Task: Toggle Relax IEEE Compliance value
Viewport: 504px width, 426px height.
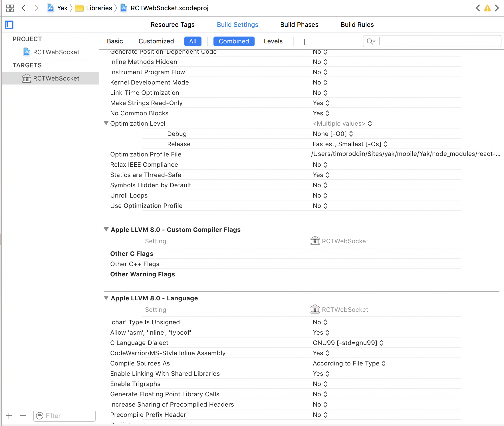Action: pyautogui.click(x=320, y=165)
